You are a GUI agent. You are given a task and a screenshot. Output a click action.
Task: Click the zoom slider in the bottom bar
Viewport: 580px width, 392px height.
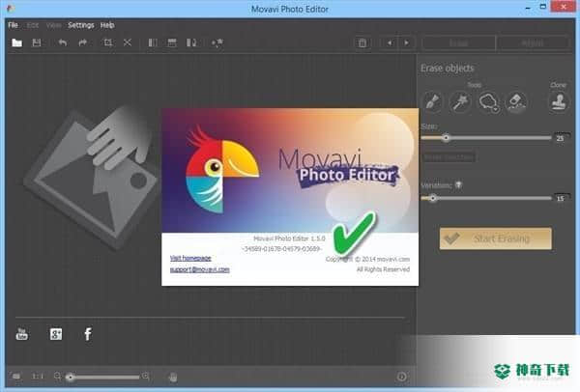click(x=104, y=378)
